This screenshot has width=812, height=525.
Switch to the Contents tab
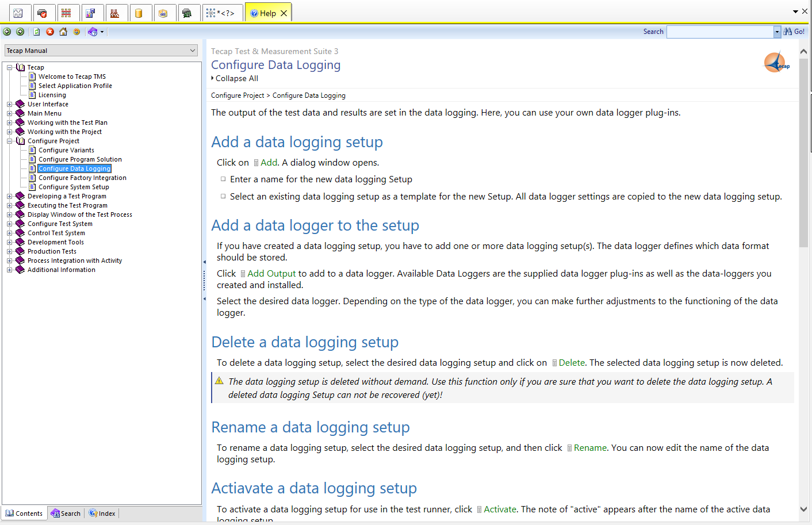point(24,513)
